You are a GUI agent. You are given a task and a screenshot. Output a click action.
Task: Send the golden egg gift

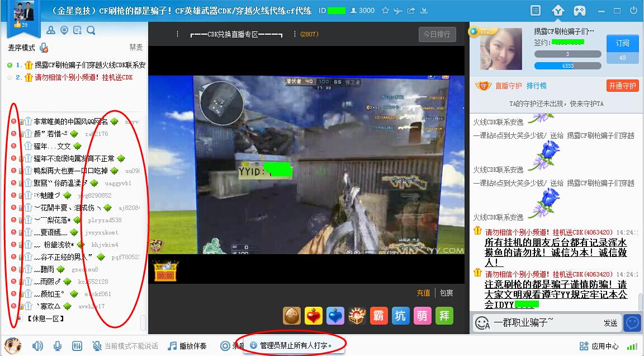(x=292, y=316)
